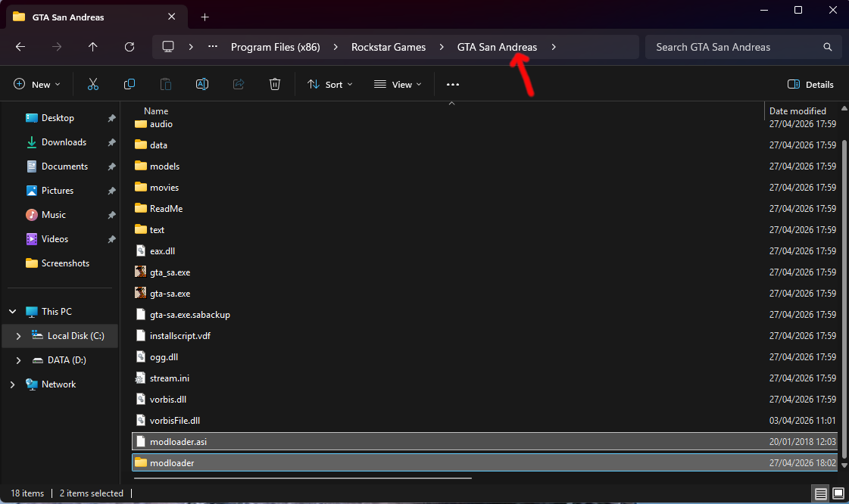Expand DATA (D:) drive in tree

[x=18, y=360]
